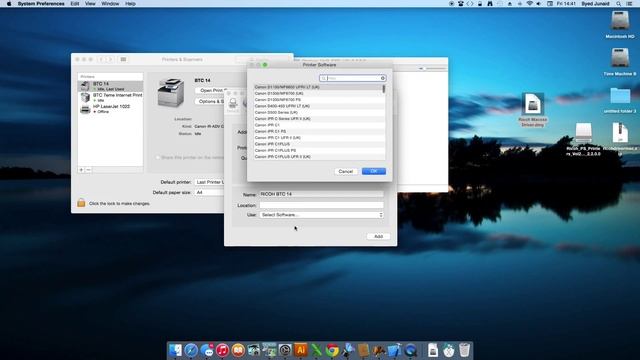Show all preferences grid button
This screenshot has height=360, width=640.
123,60
